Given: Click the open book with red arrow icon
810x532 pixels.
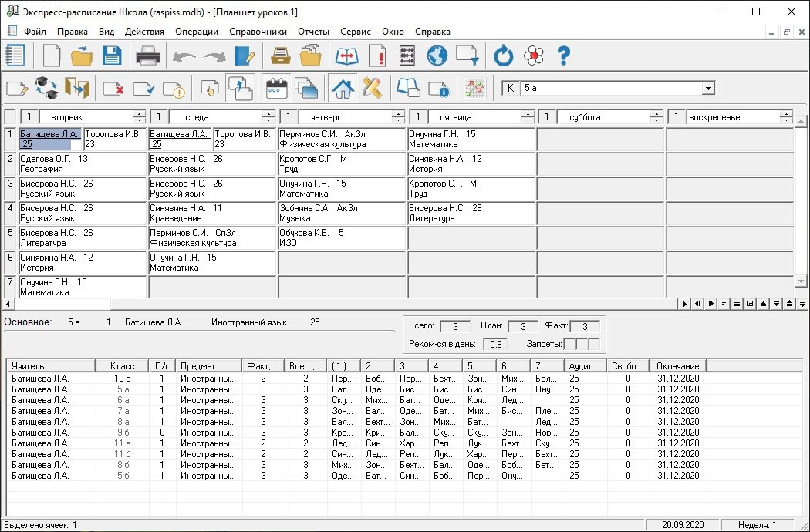Looking at the screenshot, I should click(346, 56).
